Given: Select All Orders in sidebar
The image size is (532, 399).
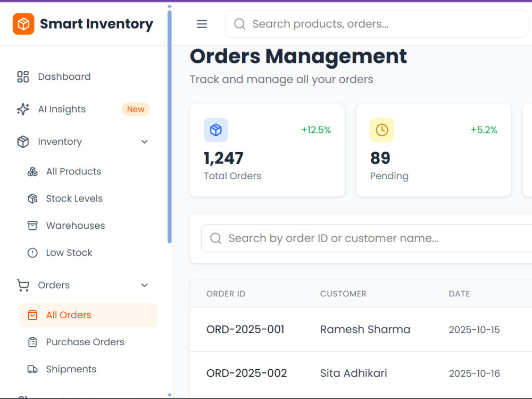Looking at the screenshot, I should tap(88, 315).
